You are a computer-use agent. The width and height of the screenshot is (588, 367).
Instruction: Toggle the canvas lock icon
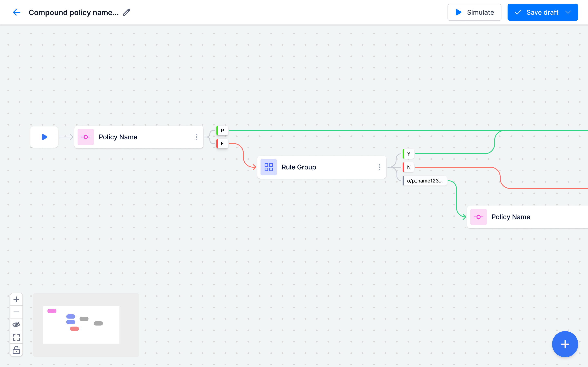tap(16, 350)
